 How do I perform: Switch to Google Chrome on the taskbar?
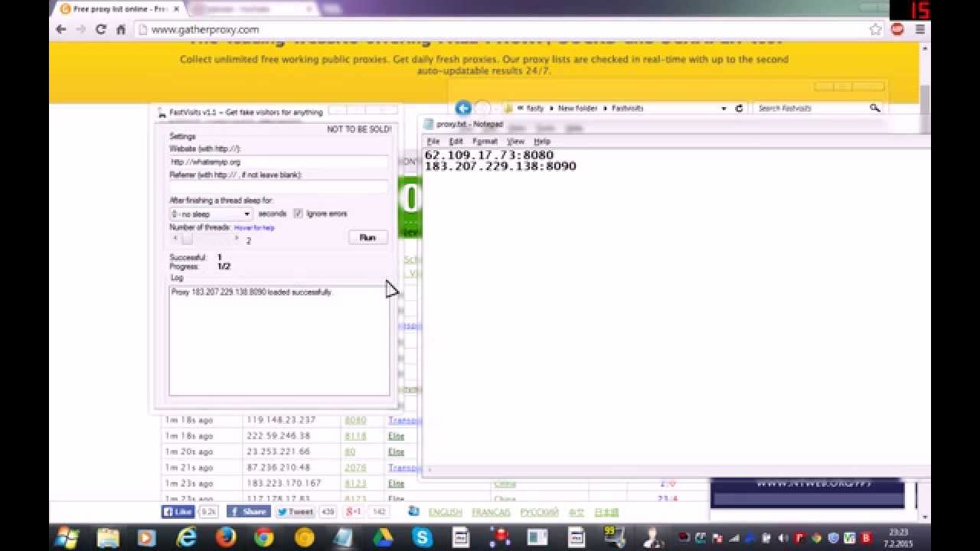pyautogui.click(x=264, y=537)
